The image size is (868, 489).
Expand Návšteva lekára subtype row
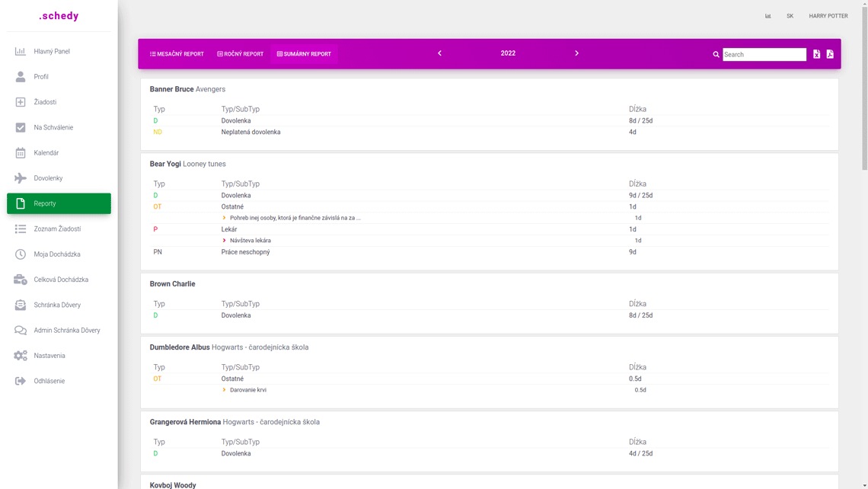click(224, 241)
